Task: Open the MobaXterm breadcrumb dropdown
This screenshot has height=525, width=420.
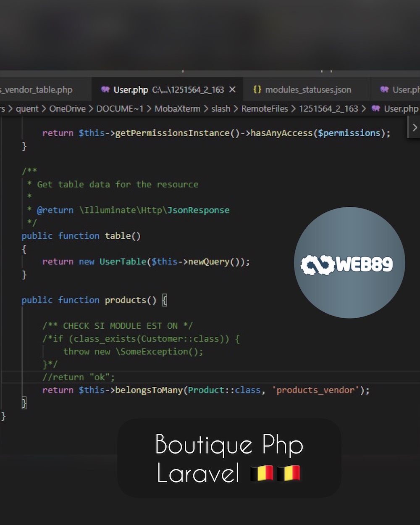Action: pyautogui.click(x=177, y=108)
